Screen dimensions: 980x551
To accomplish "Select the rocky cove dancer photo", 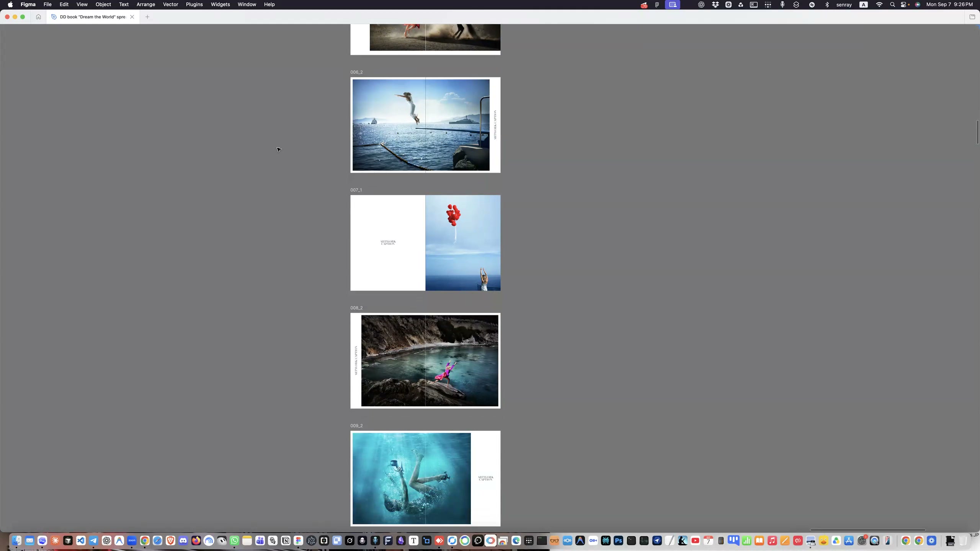I will [x=430, y=361].
